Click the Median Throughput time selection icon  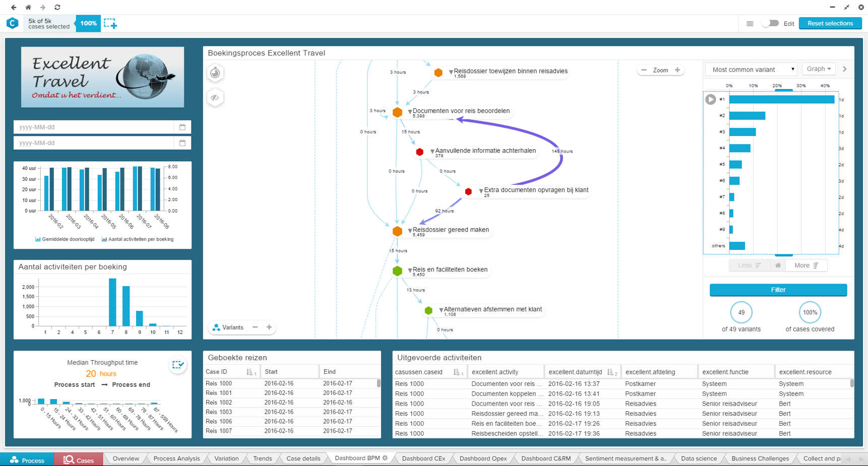point(177,365)
